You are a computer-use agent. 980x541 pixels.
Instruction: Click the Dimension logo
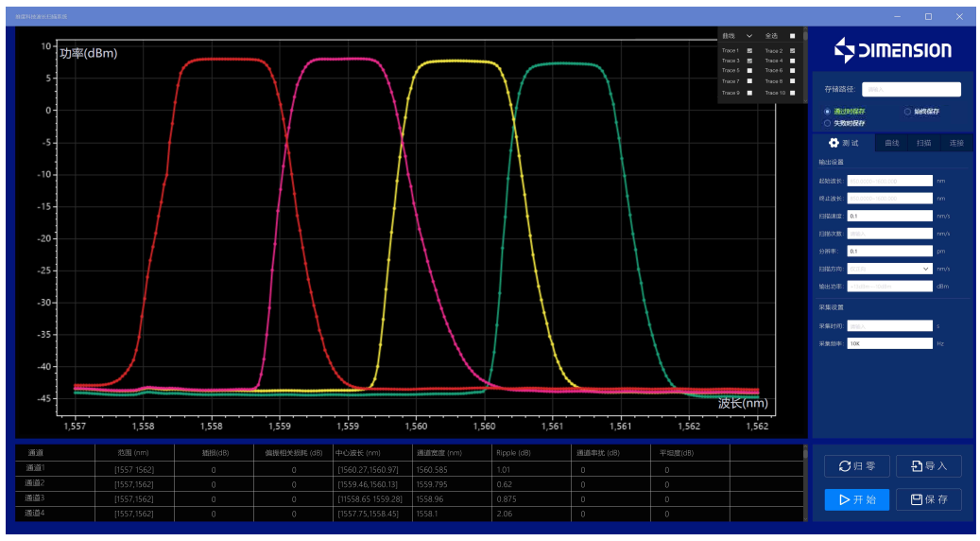point(892,50)
